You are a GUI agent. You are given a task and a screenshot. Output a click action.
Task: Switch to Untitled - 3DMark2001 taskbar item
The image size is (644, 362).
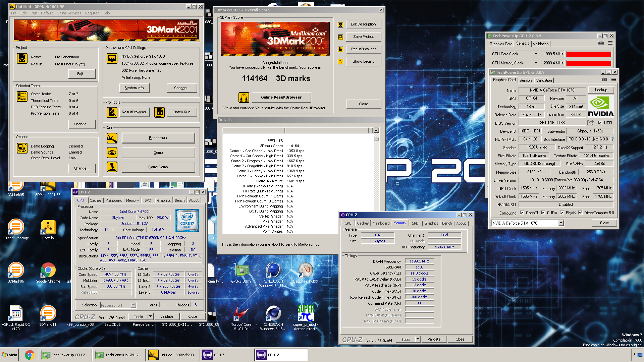point(173,355)
